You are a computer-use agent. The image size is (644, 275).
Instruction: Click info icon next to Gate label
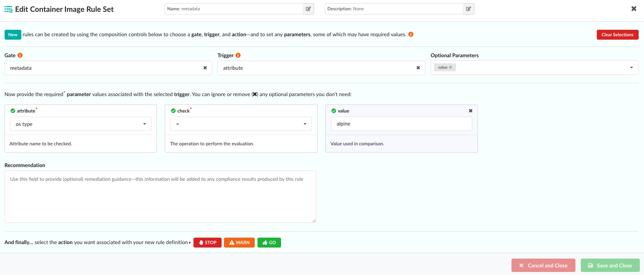[20, 55]
